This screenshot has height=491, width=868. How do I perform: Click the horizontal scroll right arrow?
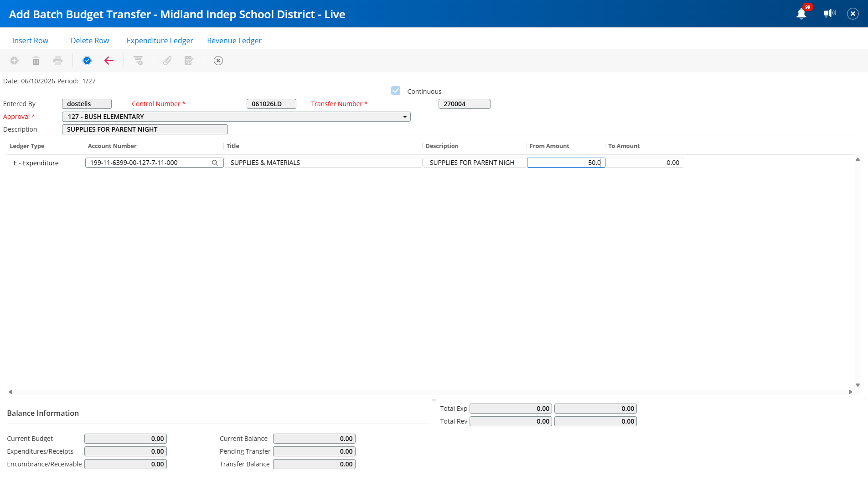point(850,392)
